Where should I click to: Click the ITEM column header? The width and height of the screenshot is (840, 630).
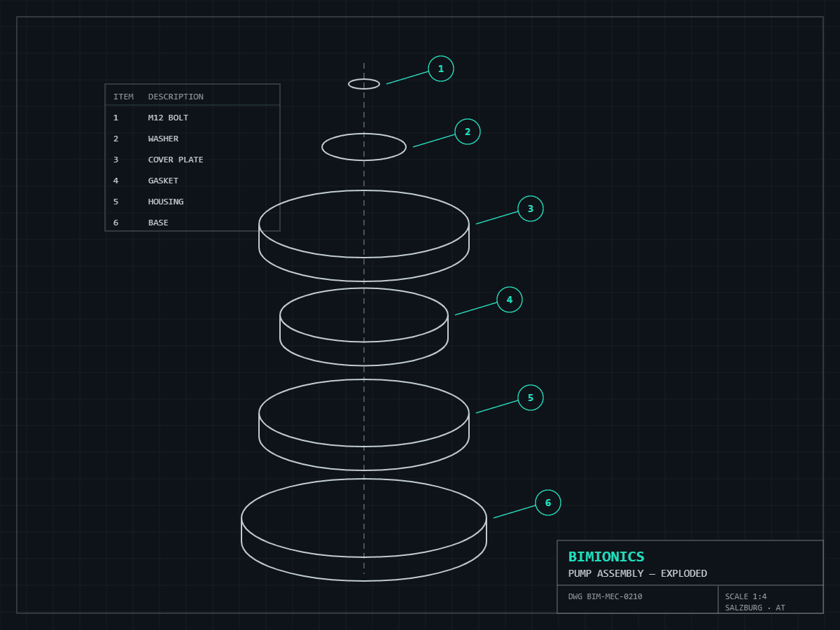click(123, 97)
